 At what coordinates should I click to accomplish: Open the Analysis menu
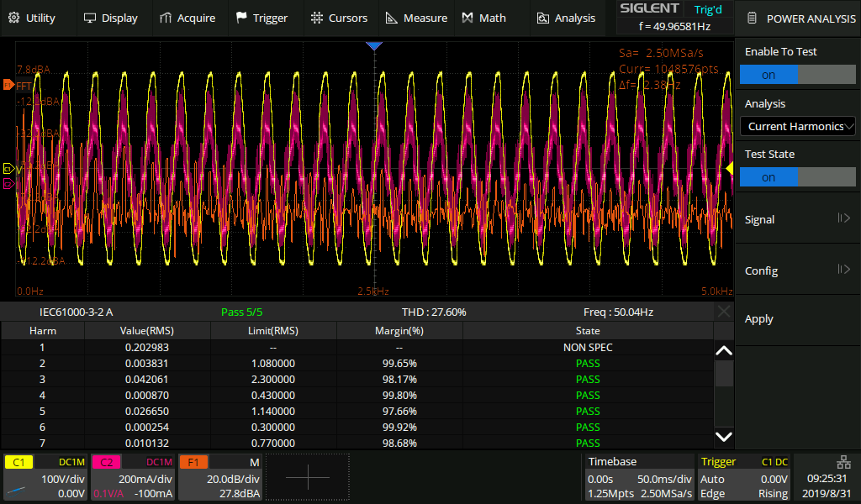click(x=542, y=17)
